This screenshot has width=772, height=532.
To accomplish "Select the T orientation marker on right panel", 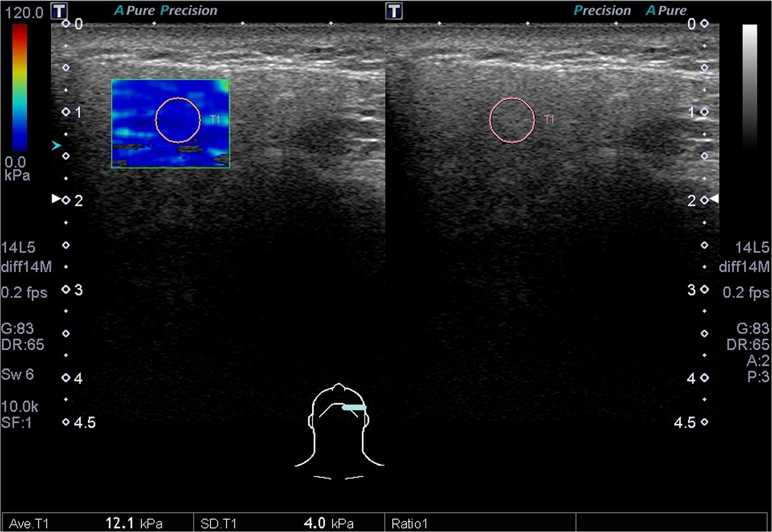I will point(395,10).
